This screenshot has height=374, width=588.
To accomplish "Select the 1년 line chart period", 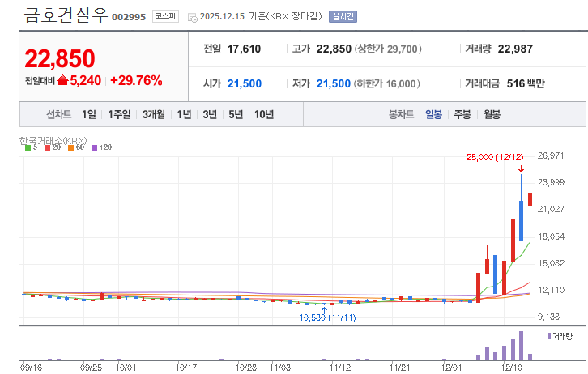I will click(184, 114).
